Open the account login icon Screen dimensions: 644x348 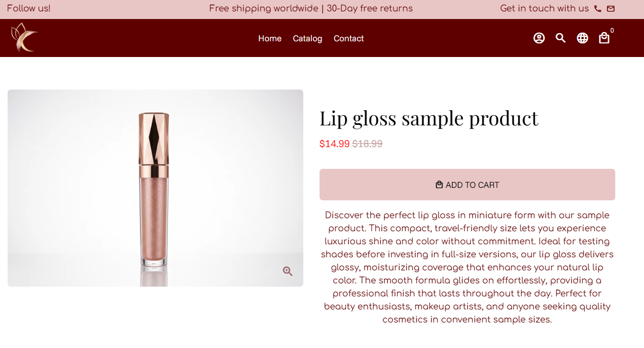tap(539, 38)
